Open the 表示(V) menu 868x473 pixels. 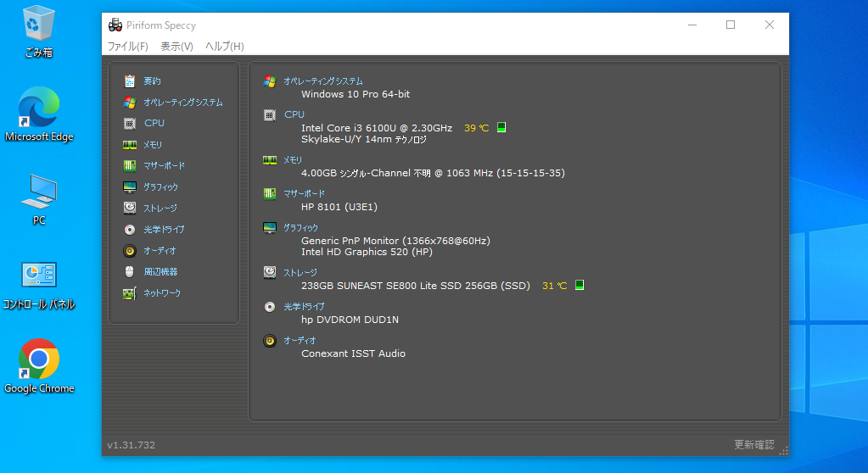click(176, 47)
